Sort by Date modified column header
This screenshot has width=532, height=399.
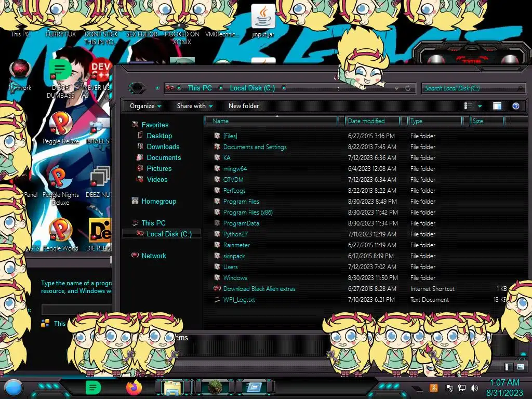(373, 121)
